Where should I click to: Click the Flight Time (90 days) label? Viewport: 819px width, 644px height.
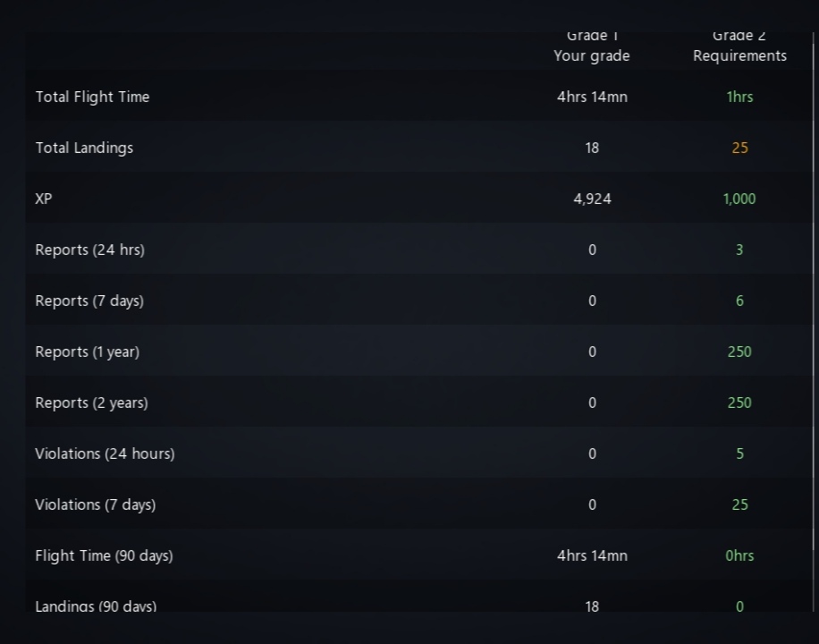point(104,555)
